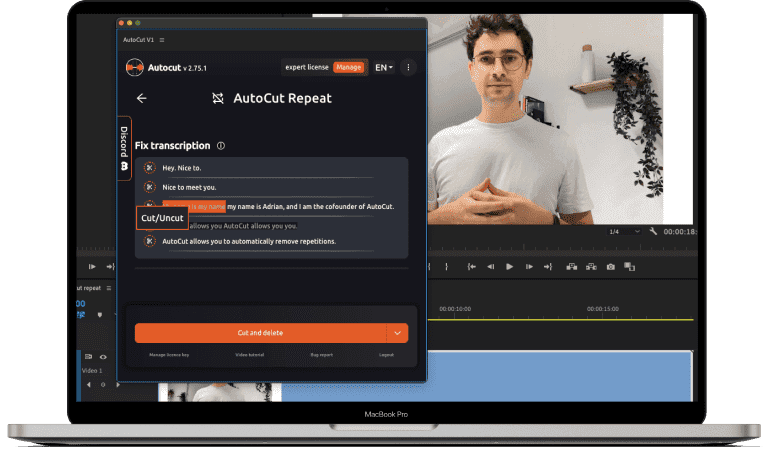
Task: Toggle cut for 'Hey. Nice to.' line
Action: pos(149,168)
